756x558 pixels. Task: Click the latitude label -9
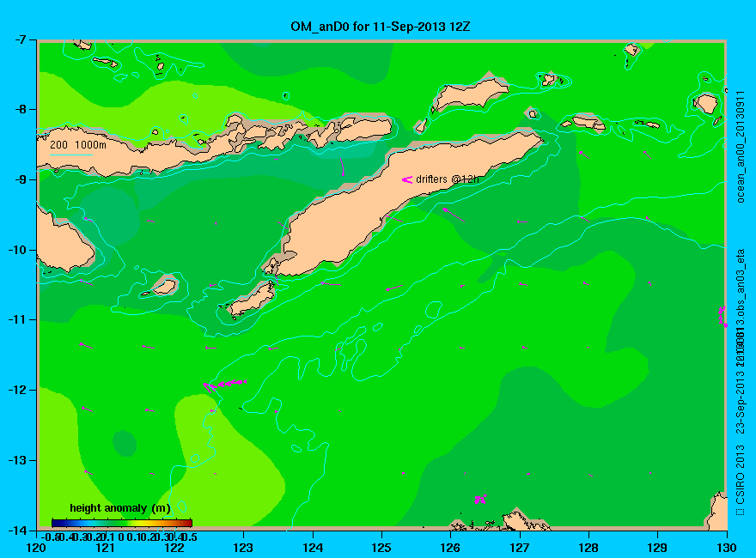[x=19, y=179]
